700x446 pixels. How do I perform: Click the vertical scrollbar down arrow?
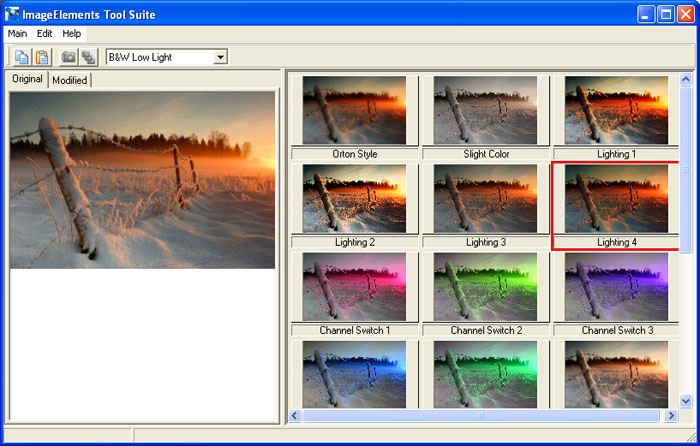(686, 400)
